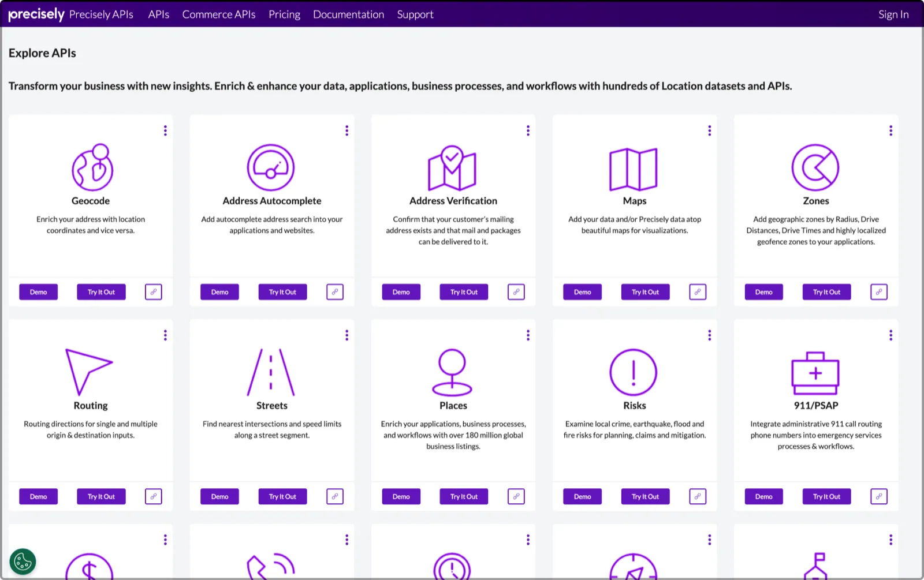Launch the Address Autocomplete Demo button
Screen dimensions: 924x580
pyautogui.click(x=219, y=292)
